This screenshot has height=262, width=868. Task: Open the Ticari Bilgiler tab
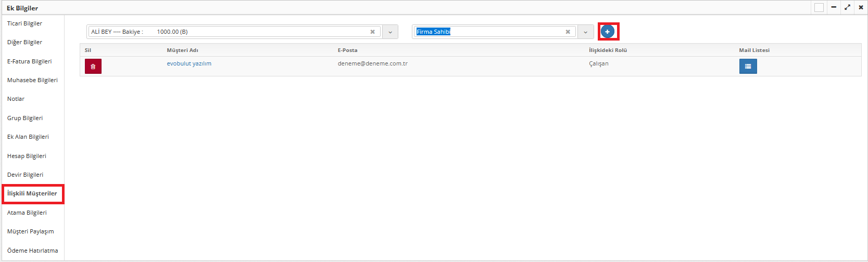[x=24, y=23]
